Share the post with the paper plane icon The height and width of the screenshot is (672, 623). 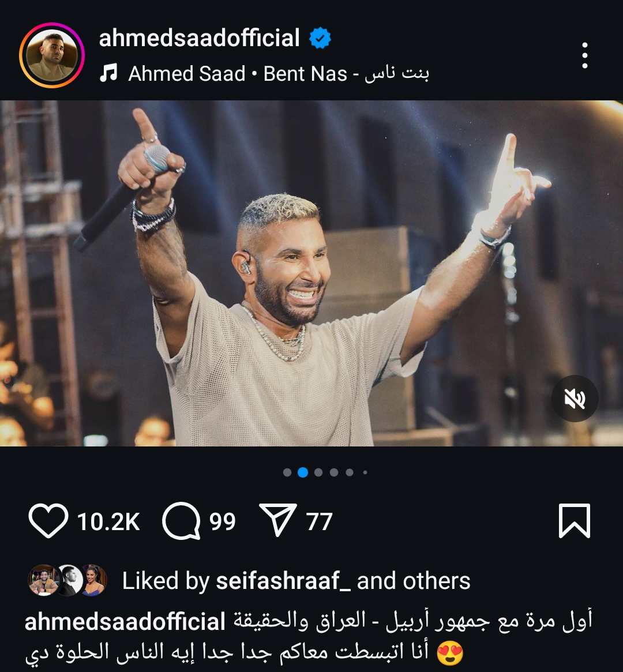277,520
